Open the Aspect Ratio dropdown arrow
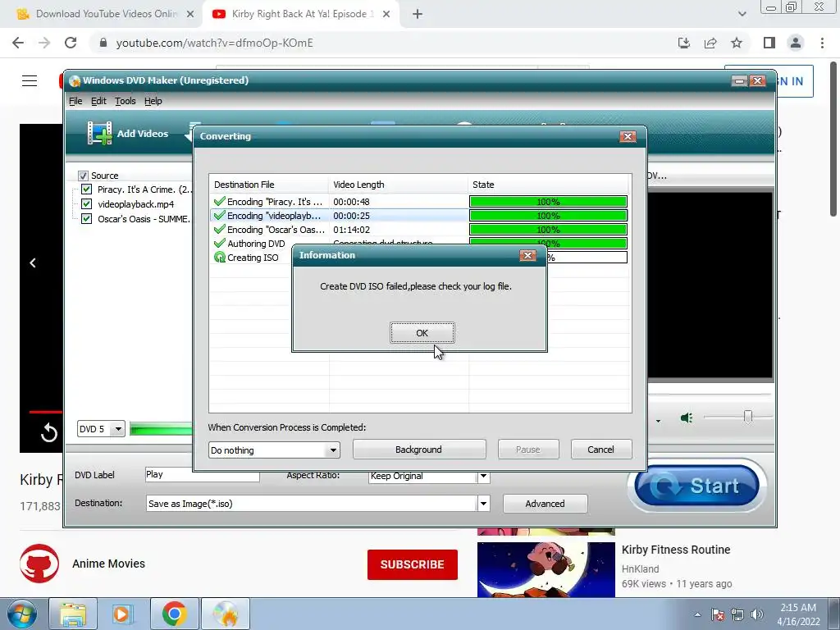This screenshot has width=840, height=630. click(483, 476)
